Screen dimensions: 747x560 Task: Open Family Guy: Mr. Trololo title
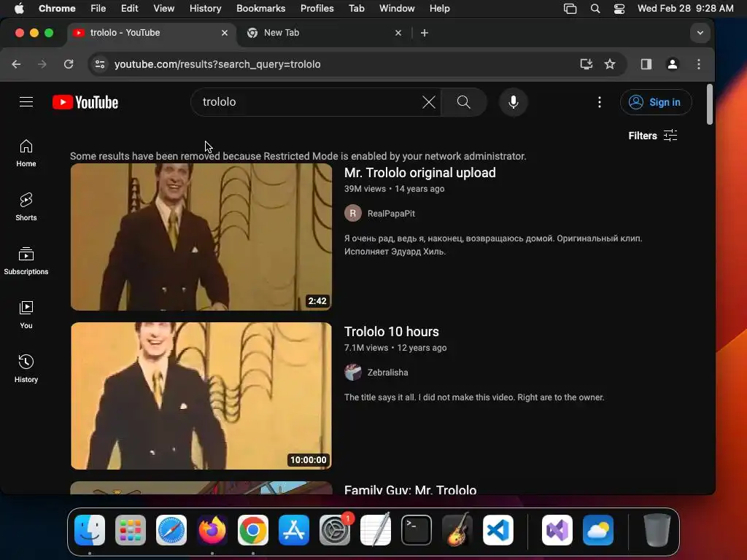pos(410,489)
